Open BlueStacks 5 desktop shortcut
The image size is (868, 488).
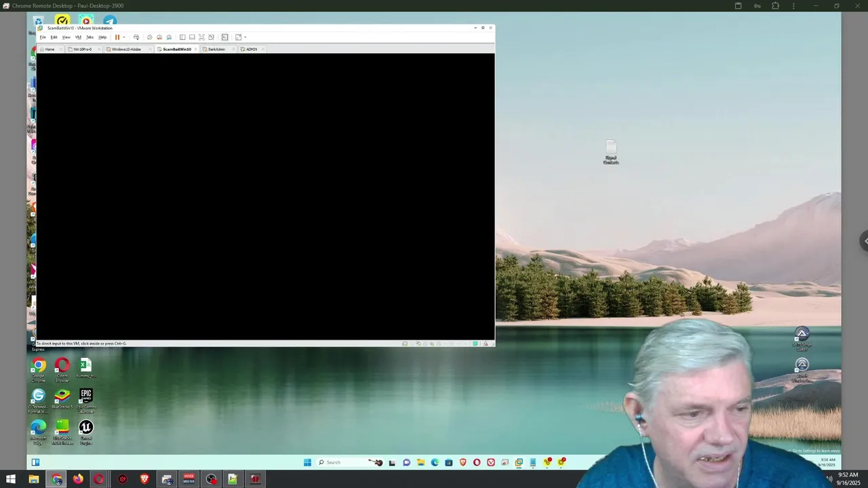pos(62,399)
